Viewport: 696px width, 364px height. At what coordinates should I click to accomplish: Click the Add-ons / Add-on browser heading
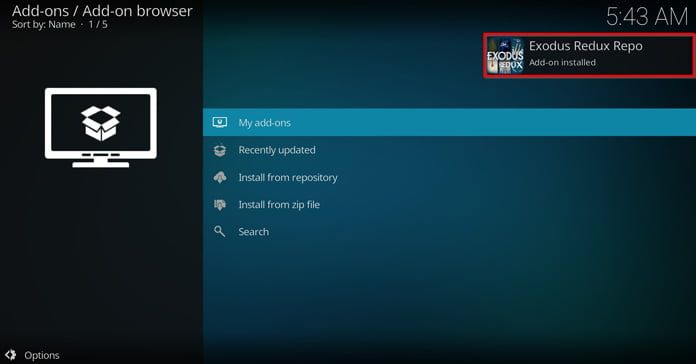[102, 11]
